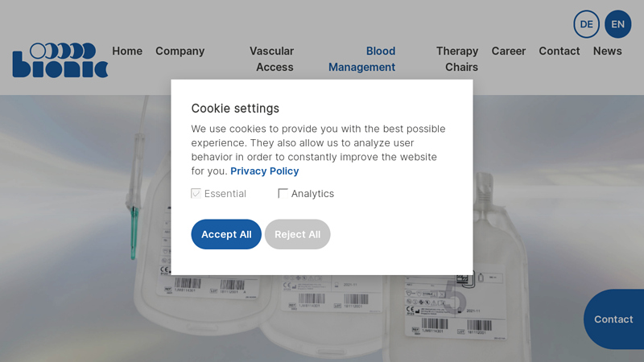The width and height of the screenshot is (644, 362).
Task: Navigate to the Career page
Action: [x=509, y=51]
